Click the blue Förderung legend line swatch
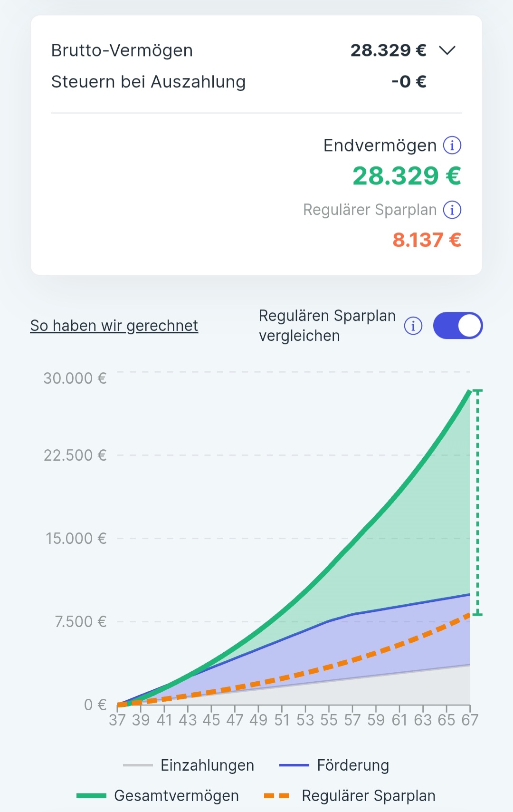 click(294, 765)
